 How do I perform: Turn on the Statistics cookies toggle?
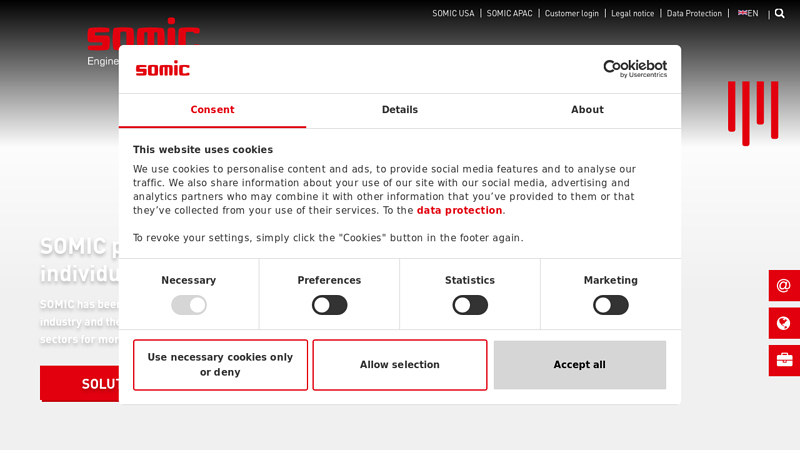pyautogui.click(x=470, y=305)
